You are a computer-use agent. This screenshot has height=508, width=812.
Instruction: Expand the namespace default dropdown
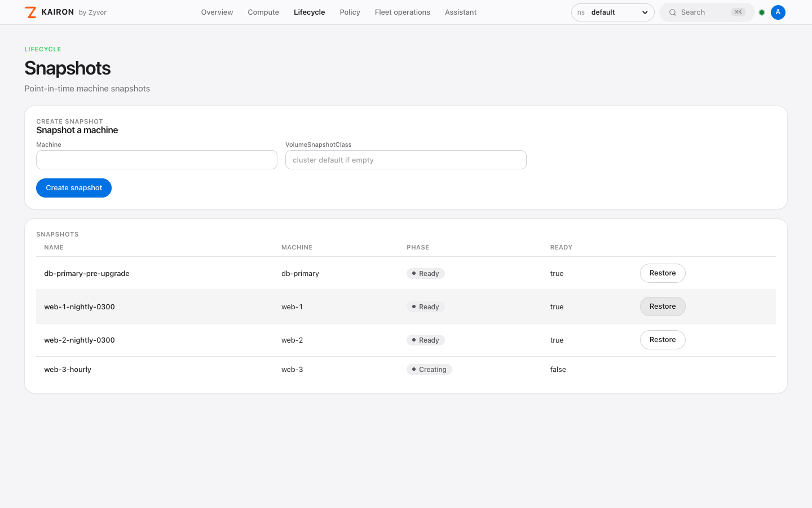tap(612, 12)
